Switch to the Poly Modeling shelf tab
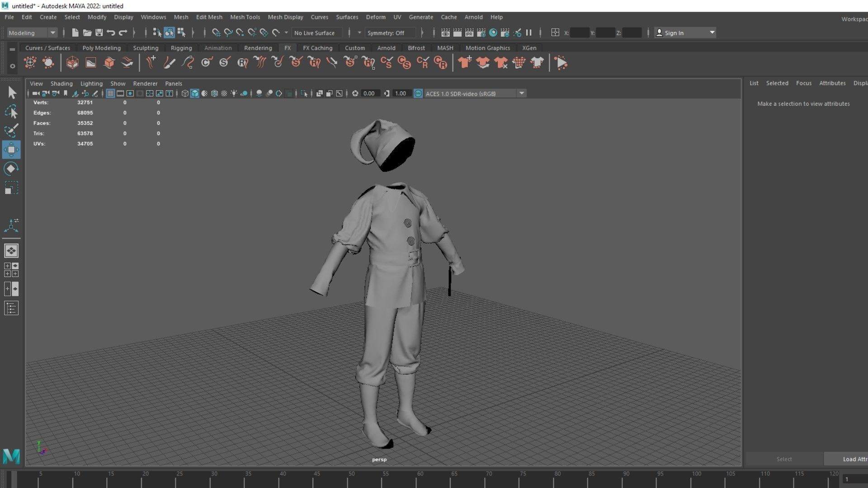Viewport: 868px width, 488px height. 101,48
